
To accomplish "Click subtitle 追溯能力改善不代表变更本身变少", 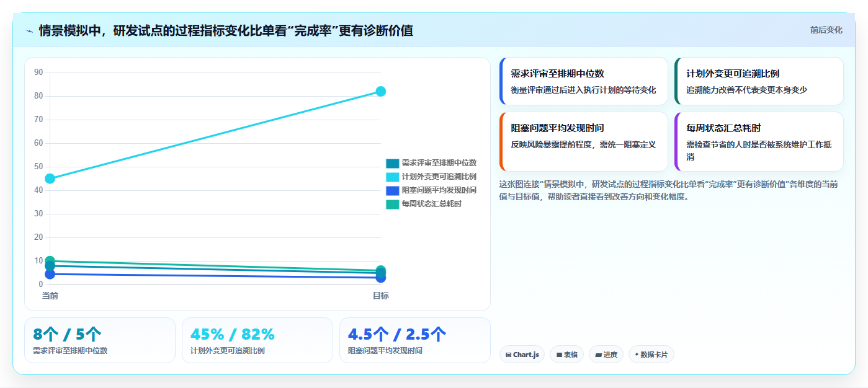I will pyautogui.click(x=747, y=90).
